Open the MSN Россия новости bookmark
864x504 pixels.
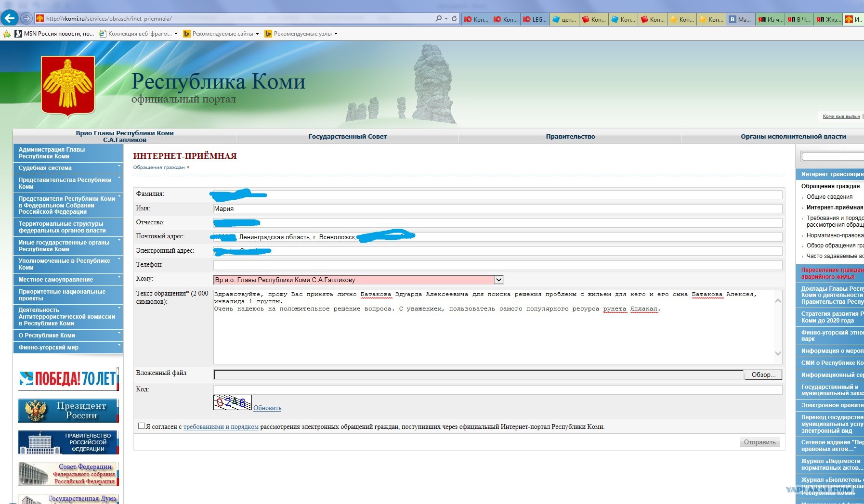point(54,34)
